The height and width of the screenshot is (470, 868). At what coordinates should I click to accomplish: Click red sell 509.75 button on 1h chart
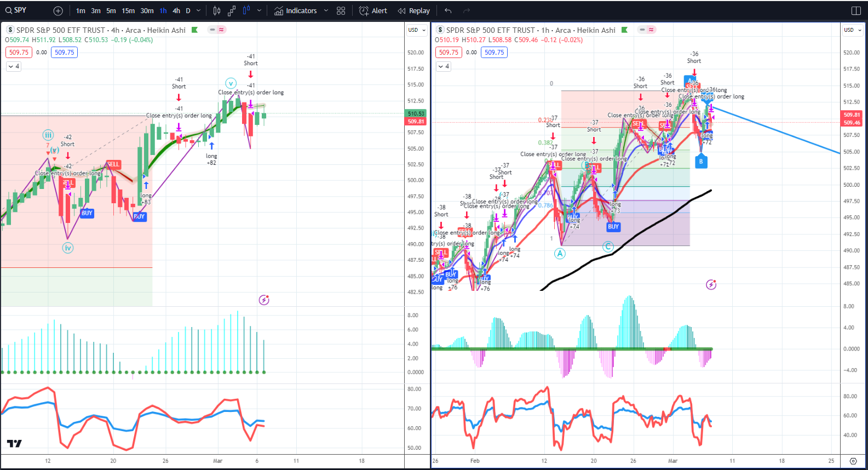tap(449, 53)
